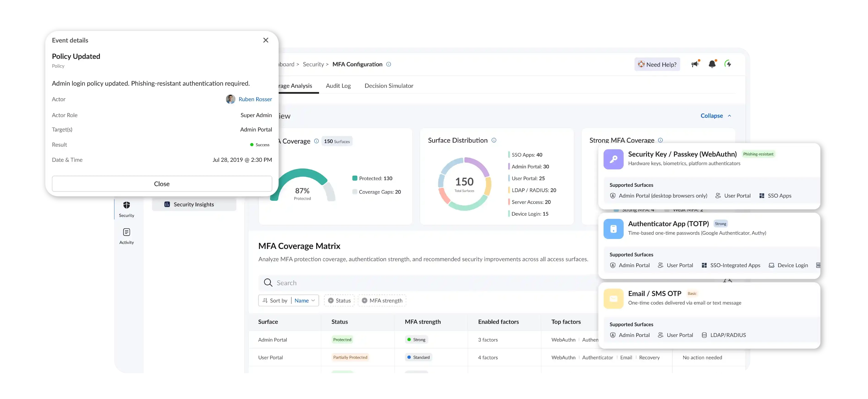Click the Strong MFA strength badge in table
868x399 pixels.
pos(416,339)
